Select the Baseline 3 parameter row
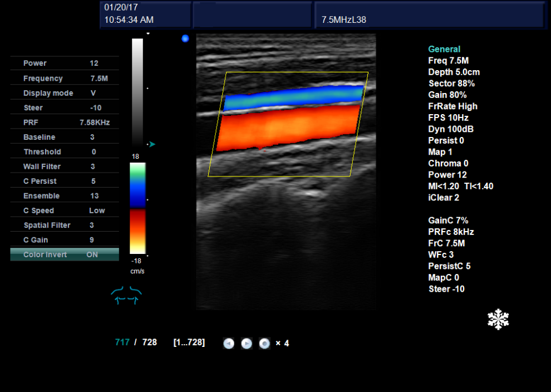This screenshot has width=551, height=392. coord(65,137)
